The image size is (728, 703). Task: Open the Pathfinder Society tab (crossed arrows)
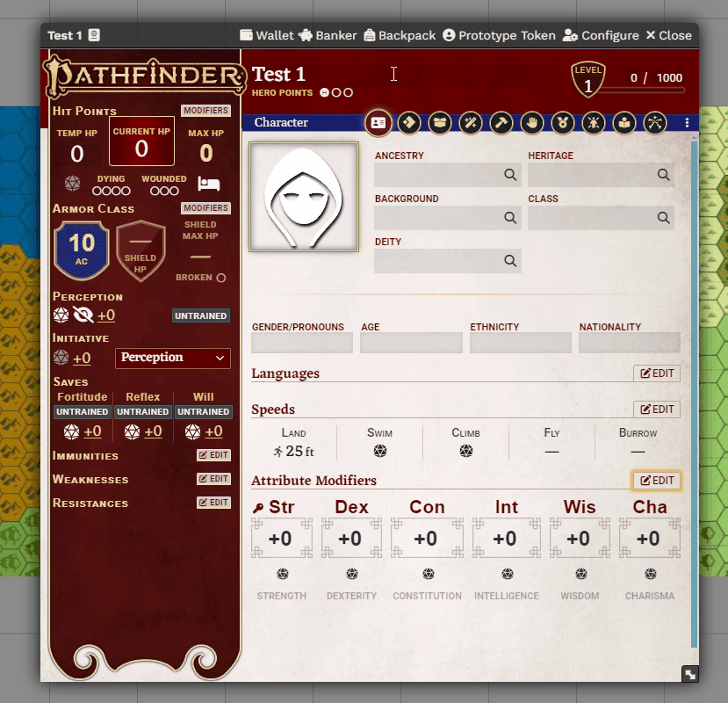tap(654, 123)
